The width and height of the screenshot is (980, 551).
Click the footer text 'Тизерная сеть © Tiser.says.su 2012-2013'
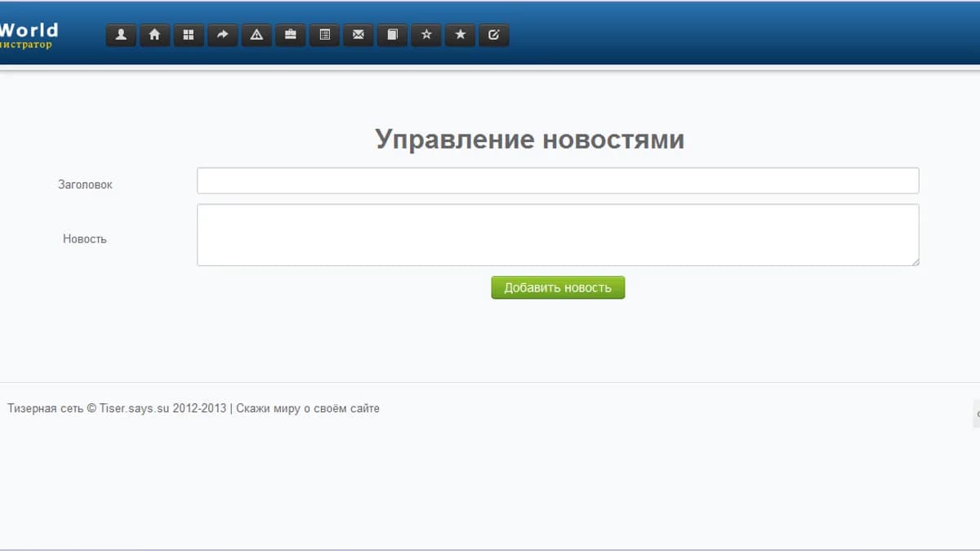coord(117,408)
